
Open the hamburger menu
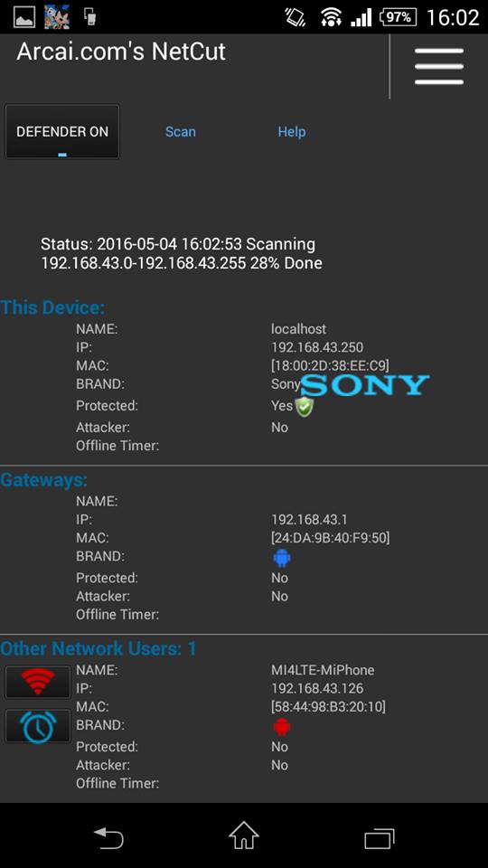point(439,66)
